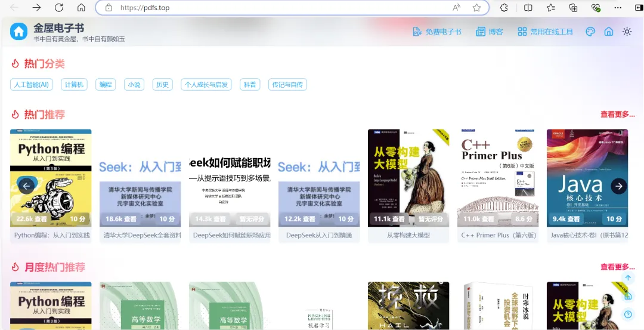Image resolution: width=644 pixels, height=330 pixels.
Task: Open split screen icon in toolbar
Action: pyautogui.click(x=528, y=7)
